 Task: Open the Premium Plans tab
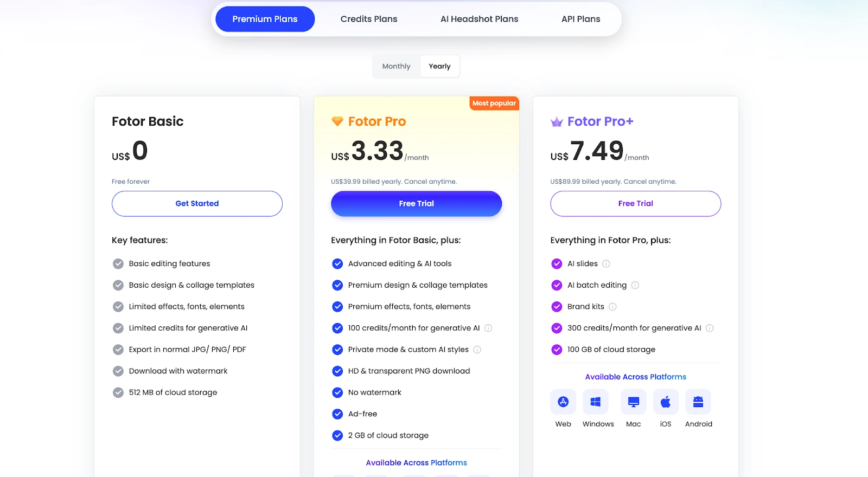tap(265, 19)
